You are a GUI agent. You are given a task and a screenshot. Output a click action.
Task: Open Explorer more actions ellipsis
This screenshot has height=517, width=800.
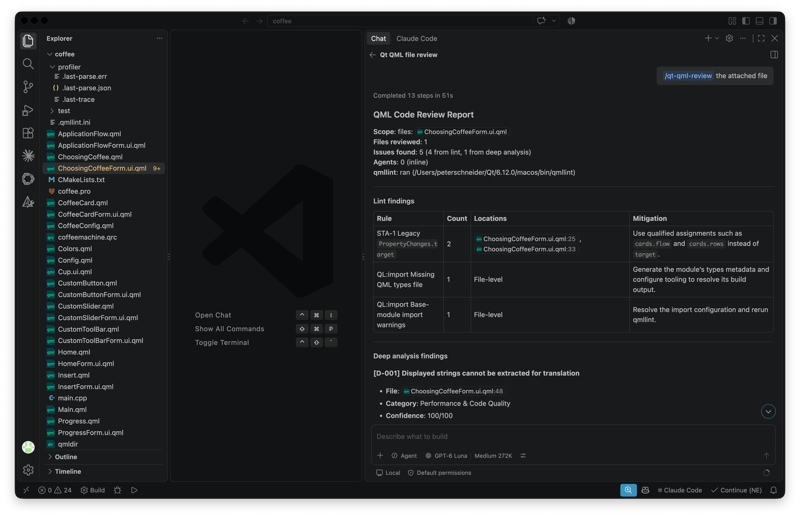159,38
